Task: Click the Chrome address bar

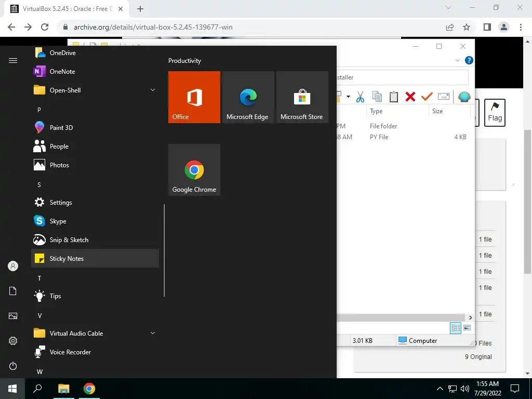Action: coord(251,27)
